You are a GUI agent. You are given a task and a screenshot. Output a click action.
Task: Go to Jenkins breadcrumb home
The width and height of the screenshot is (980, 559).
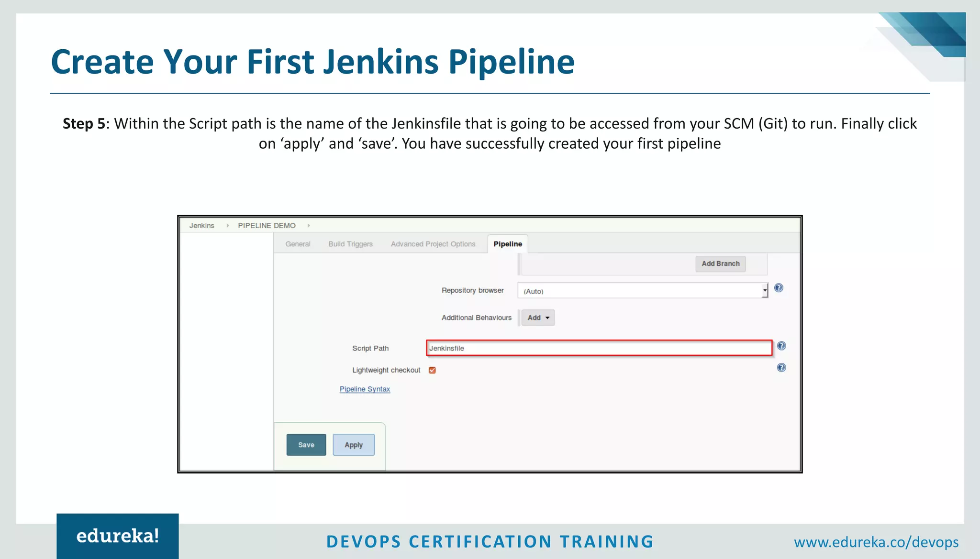201,225
